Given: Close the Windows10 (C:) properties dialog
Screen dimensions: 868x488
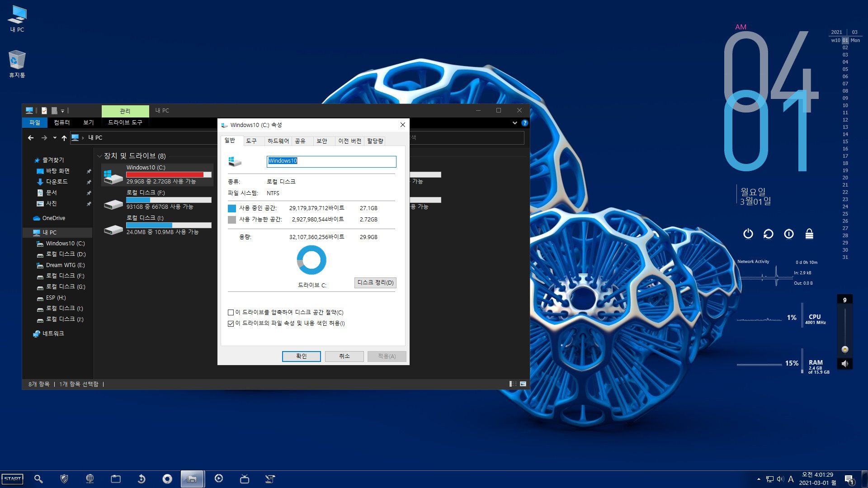Looking at the screenshot, I should point(403,125).
